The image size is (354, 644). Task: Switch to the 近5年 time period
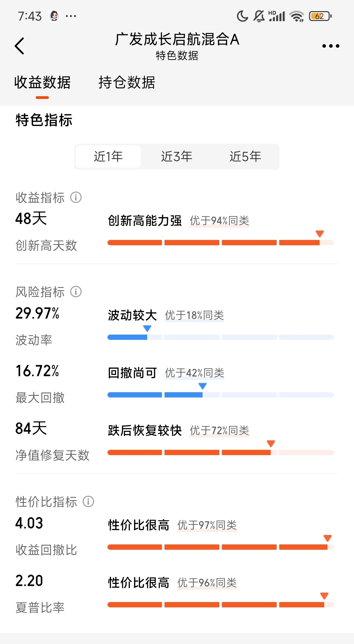point(245,156)
